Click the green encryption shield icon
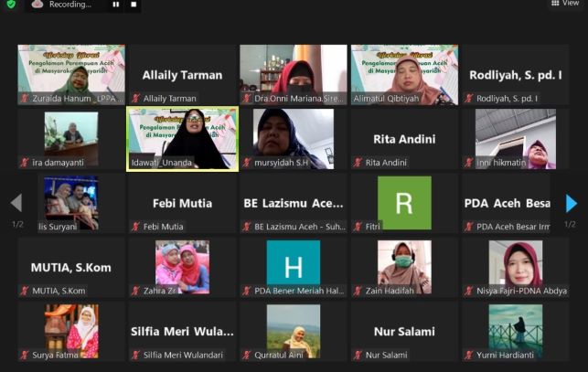The image size is (588, 372). [11, 5]
